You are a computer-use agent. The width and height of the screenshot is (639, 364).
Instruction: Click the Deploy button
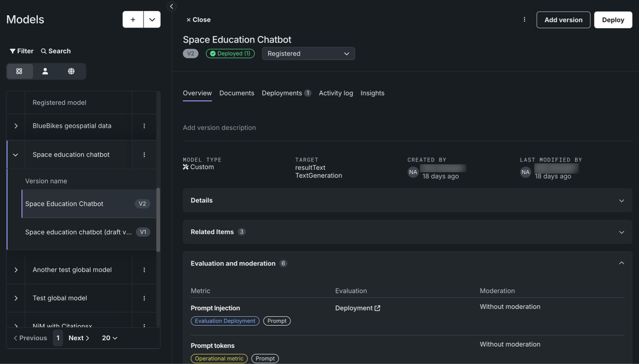(613, 20)
